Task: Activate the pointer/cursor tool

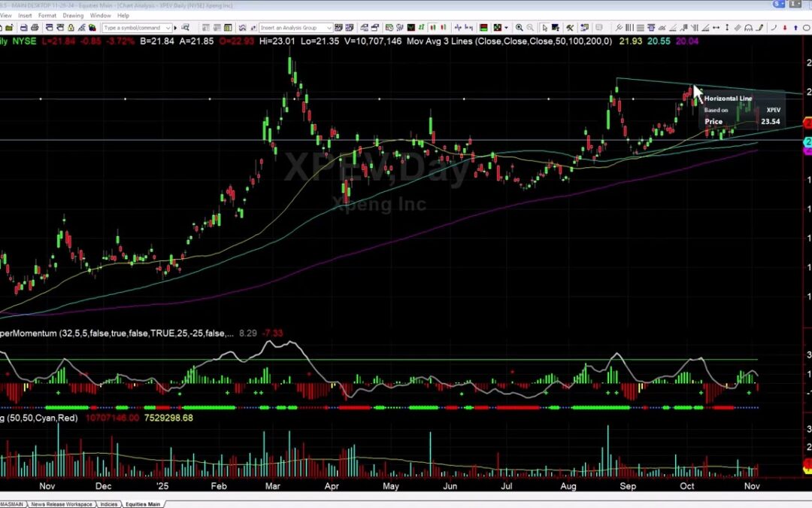Action: [545, 27]
